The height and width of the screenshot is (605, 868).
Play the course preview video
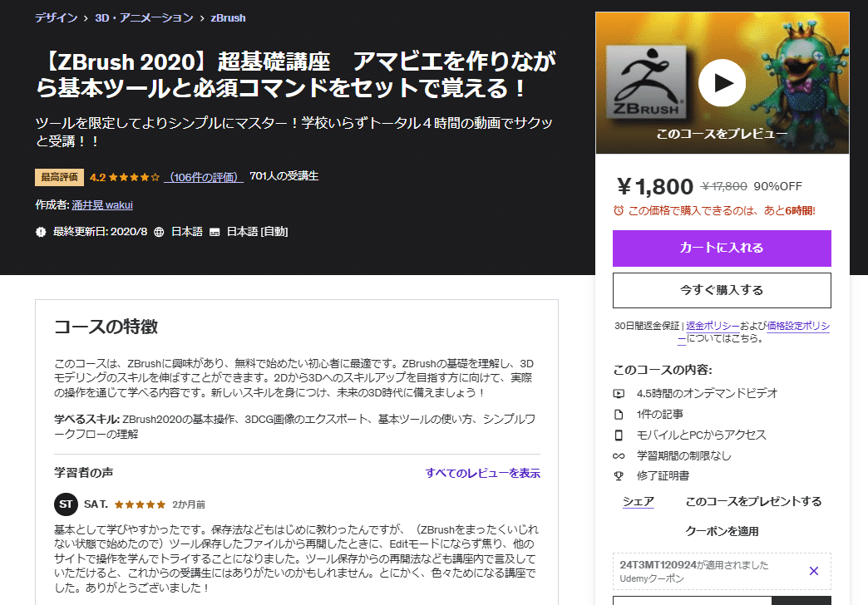722,83
